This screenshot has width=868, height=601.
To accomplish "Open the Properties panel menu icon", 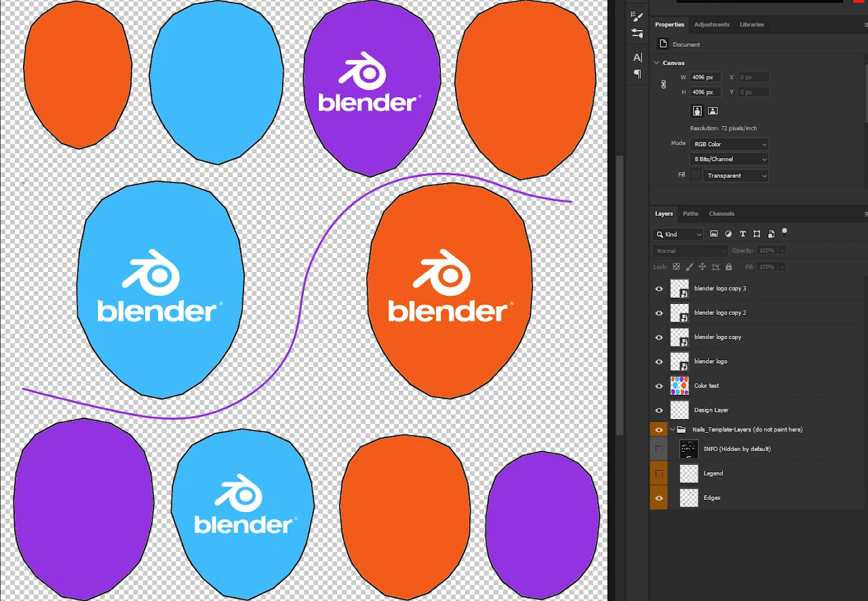I will pyautogui.click(x=866, y=25).
